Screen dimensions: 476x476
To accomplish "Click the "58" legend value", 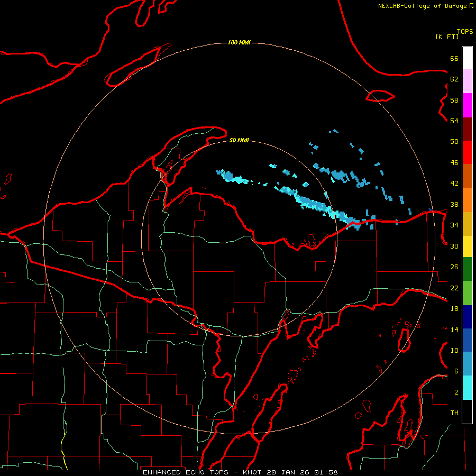I will point(454,100).
